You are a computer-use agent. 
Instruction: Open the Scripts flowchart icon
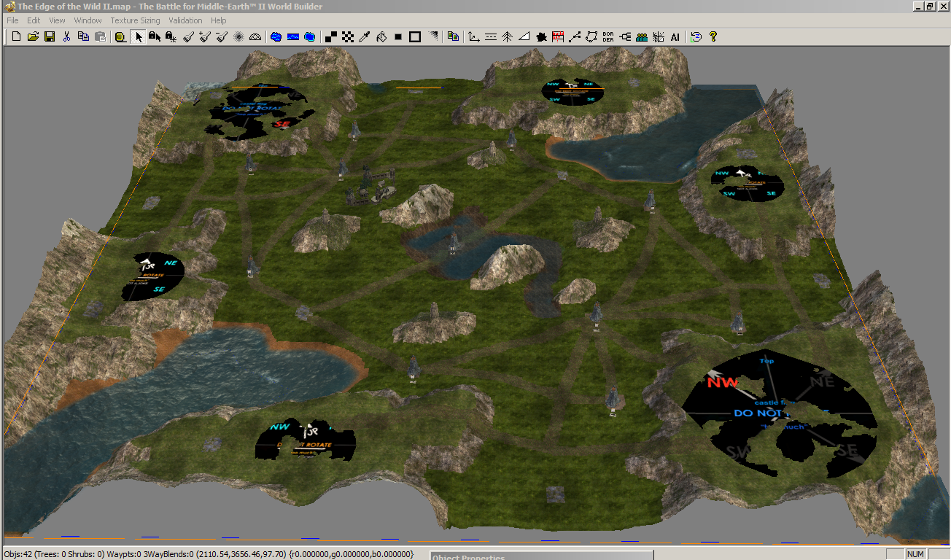coord(625,36)
